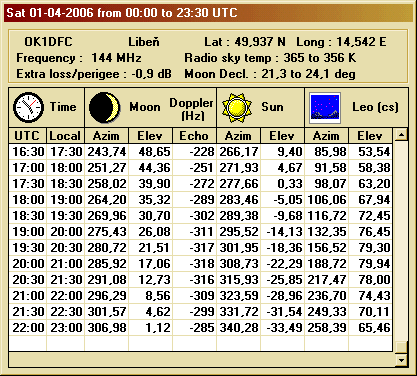Click the Time group header label
The width and height of the screenshot is (417, 376).
[x=63, y=107]
